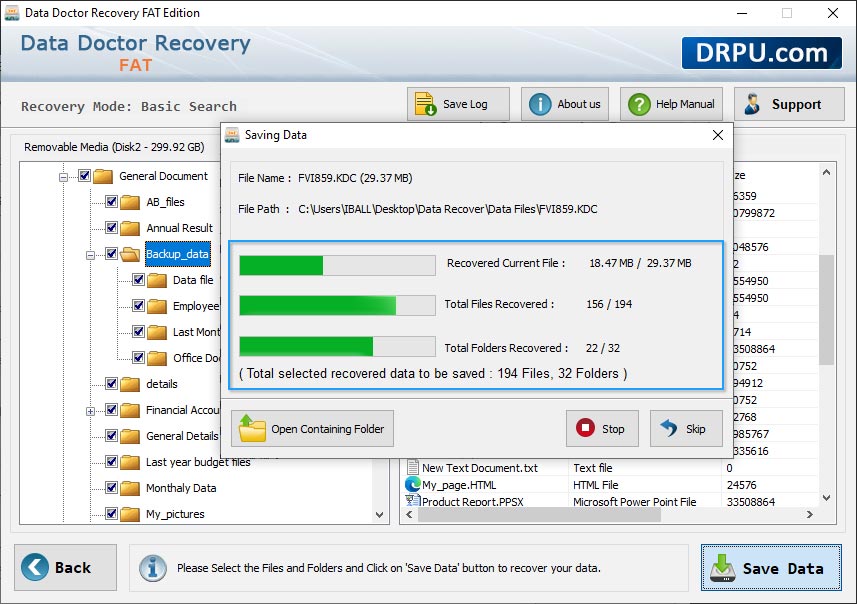
Task: Click the Recovered Current File progress bar
Action: (337, 266)
